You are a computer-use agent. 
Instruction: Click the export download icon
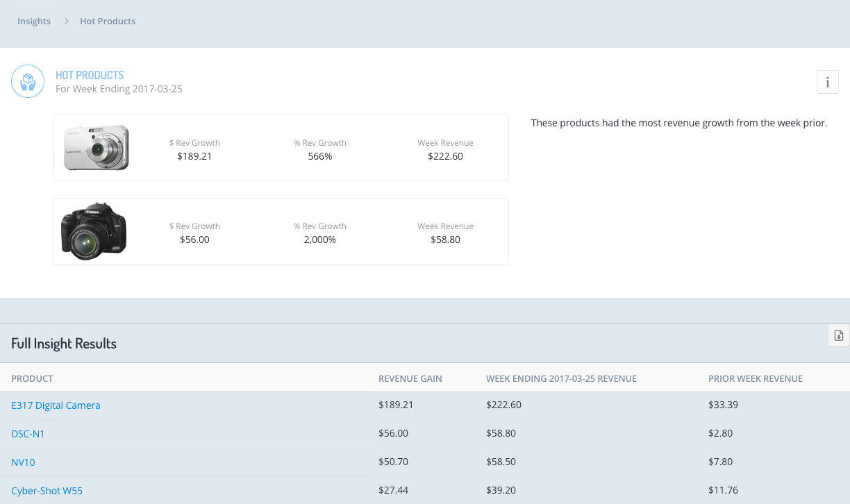838,335
